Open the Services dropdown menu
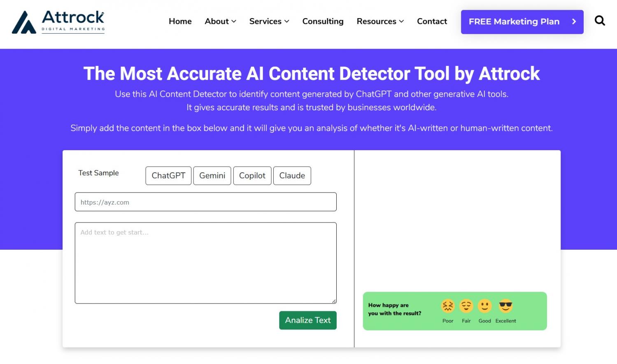The image size is (617, 364). pos(269,21)
